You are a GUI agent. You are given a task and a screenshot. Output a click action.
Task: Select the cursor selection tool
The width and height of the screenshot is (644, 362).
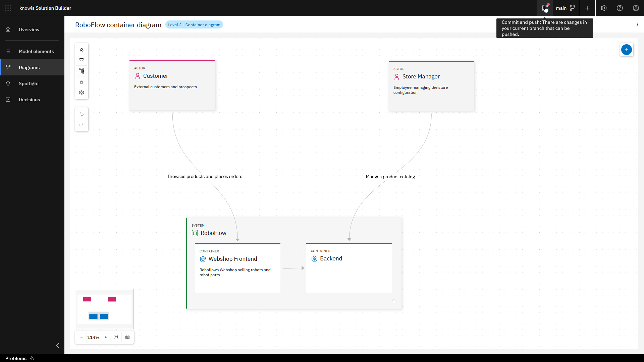coord(82,49)
